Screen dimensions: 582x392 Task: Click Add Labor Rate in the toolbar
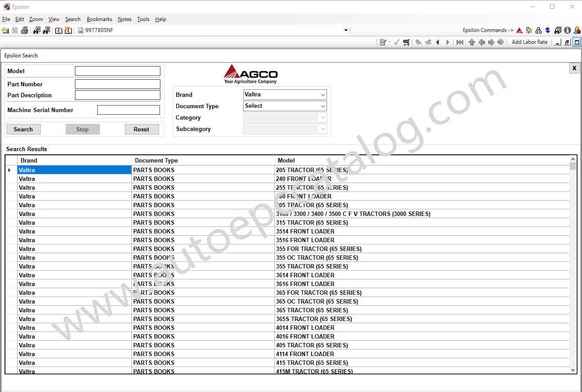529,42
